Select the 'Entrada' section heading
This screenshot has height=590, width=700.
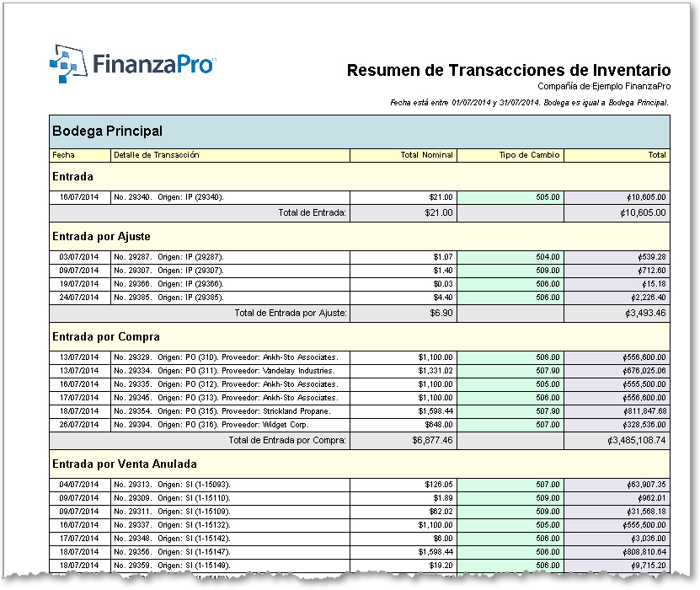tap(72, 177)
